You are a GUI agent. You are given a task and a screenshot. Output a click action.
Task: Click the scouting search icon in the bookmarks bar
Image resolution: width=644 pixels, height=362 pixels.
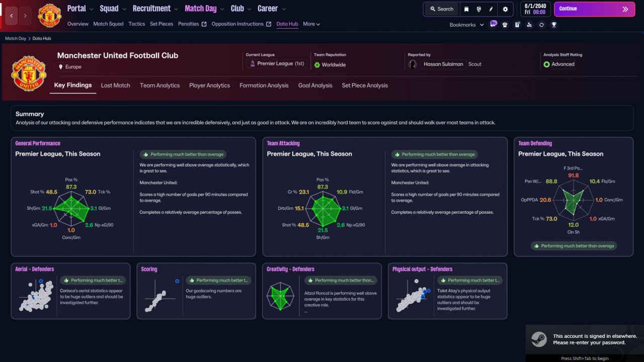(529, 25)
